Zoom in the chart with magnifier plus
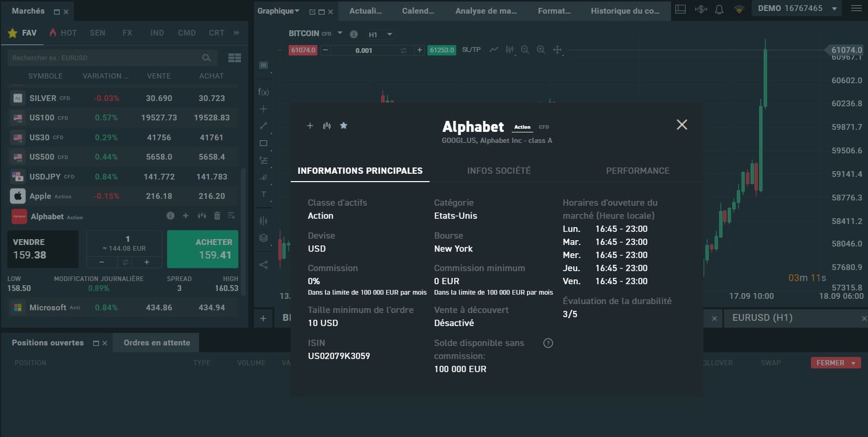This screenshot has height=437, width=868. coord(541,50)
